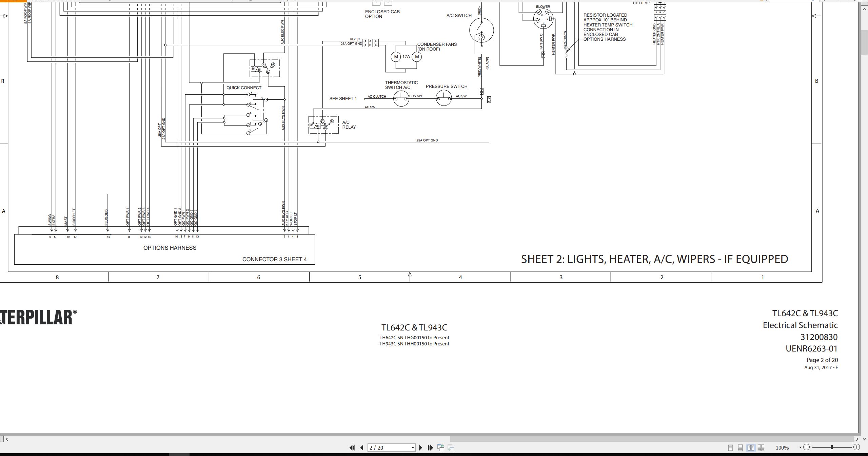The width and height of the screenshot is (868, 456).
Task: Click the SEE SHEET 1 reference
Action: coord(343,99)
